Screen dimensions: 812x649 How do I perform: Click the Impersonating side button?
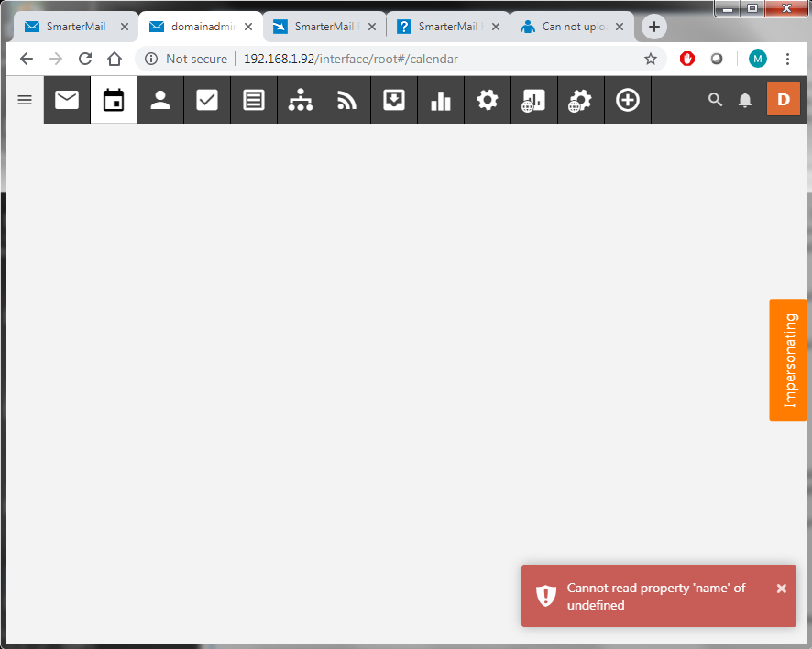[788, 360]
